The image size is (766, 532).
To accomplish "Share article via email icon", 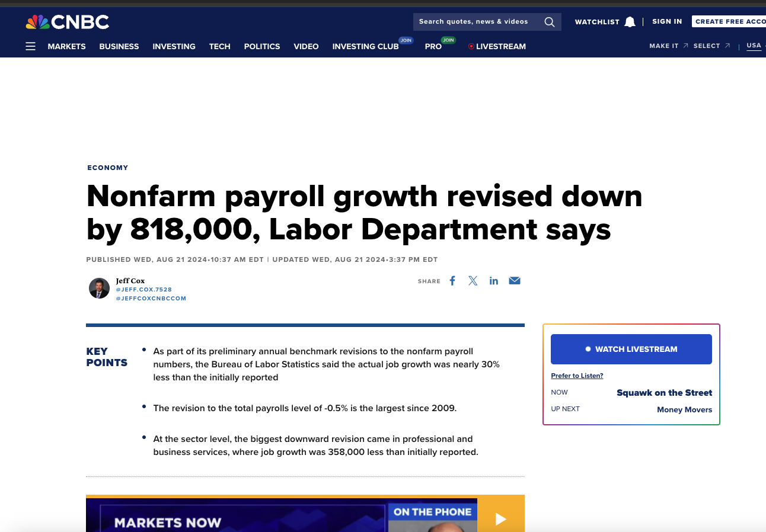I will (x=515, y=281).
